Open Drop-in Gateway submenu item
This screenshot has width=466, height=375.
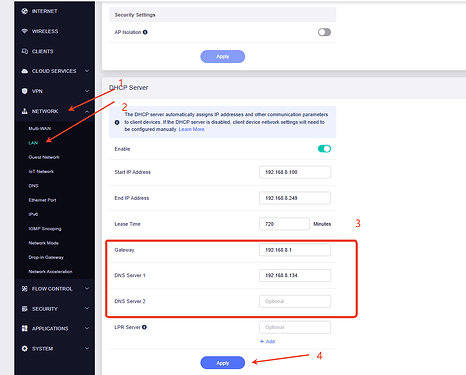coord(46,257)
